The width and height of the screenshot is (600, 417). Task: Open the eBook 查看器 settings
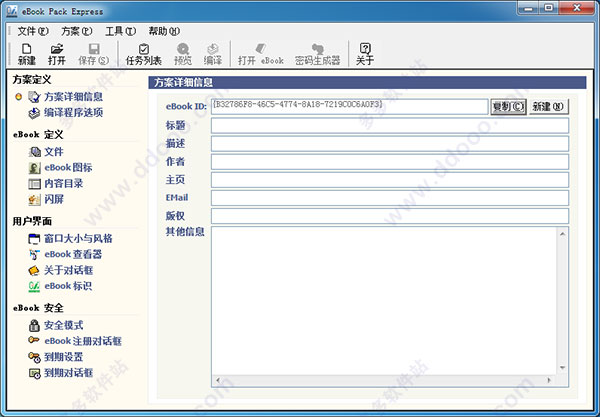[65, 254]
